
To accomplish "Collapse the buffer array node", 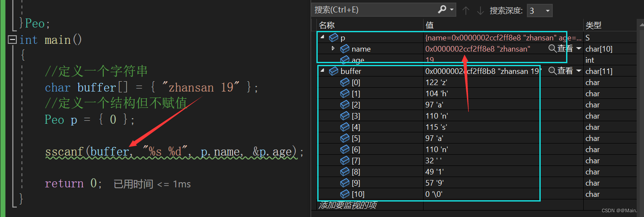I will [x=322, y=71].
